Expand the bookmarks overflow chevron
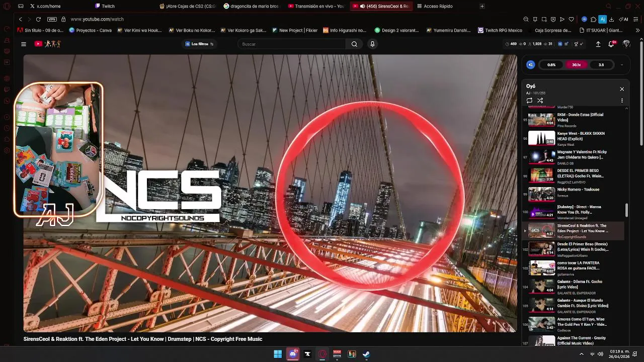This screenshot has width=644, height=362. coord(638,30)
